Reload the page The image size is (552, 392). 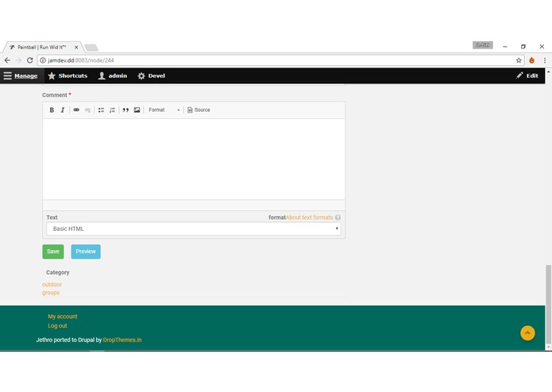pyautogui.click(x=30, y=60)
